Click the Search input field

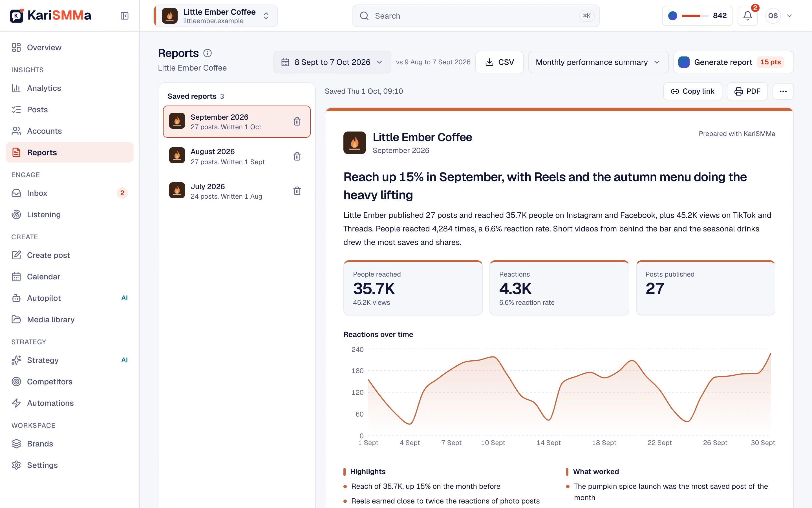click(x=475, y=16)
